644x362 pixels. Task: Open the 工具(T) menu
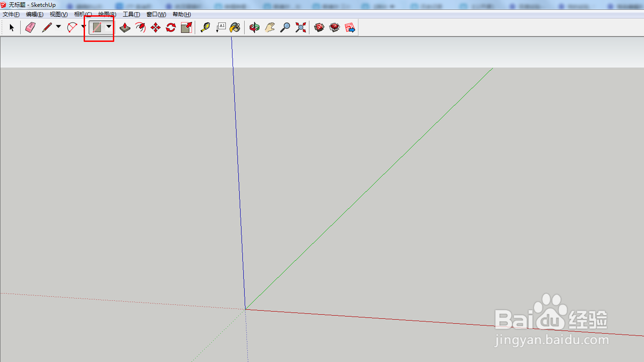tap(131, 14)
